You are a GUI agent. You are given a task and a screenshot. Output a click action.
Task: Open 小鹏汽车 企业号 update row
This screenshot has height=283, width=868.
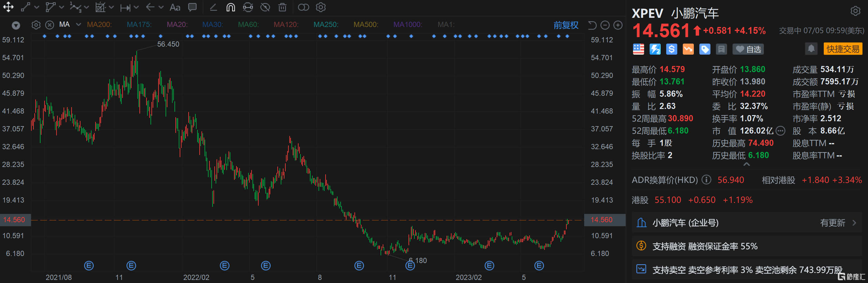(x=747, y=222)
